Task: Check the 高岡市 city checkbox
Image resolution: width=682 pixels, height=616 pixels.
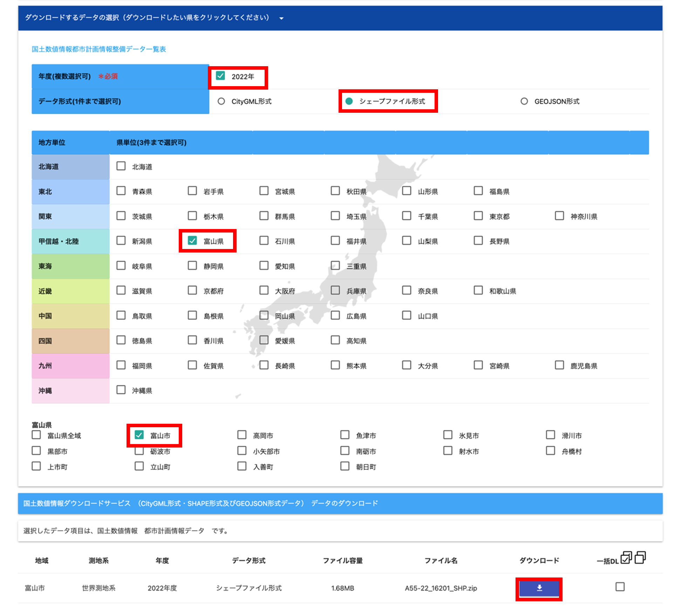Action: coord(242,435)
